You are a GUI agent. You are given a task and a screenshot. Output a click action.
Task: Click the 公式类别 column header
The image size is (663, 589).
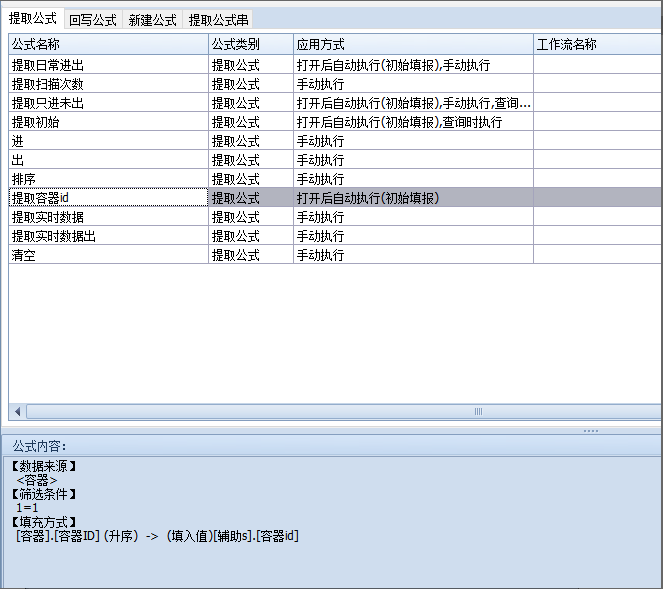click(250, 45)
